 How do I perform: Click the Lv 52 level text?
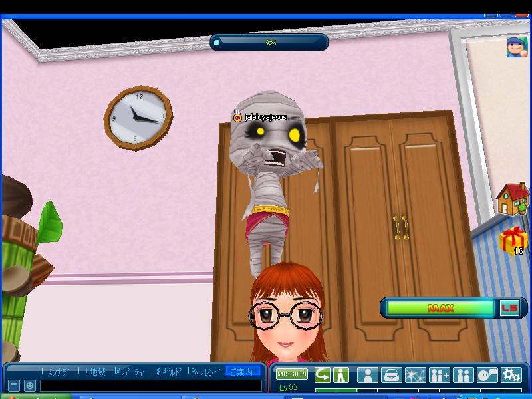289,387
